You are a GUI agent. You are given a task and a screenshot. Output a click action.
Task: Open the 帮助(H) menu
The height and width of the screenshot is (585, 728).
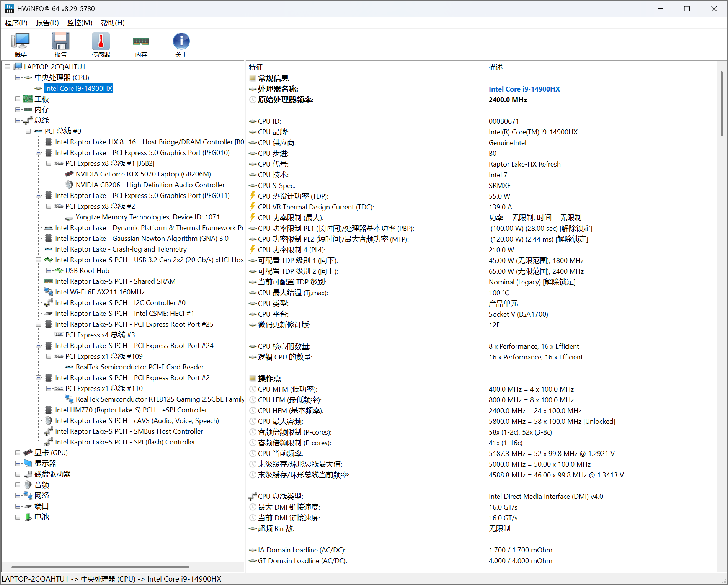point(113,23)
